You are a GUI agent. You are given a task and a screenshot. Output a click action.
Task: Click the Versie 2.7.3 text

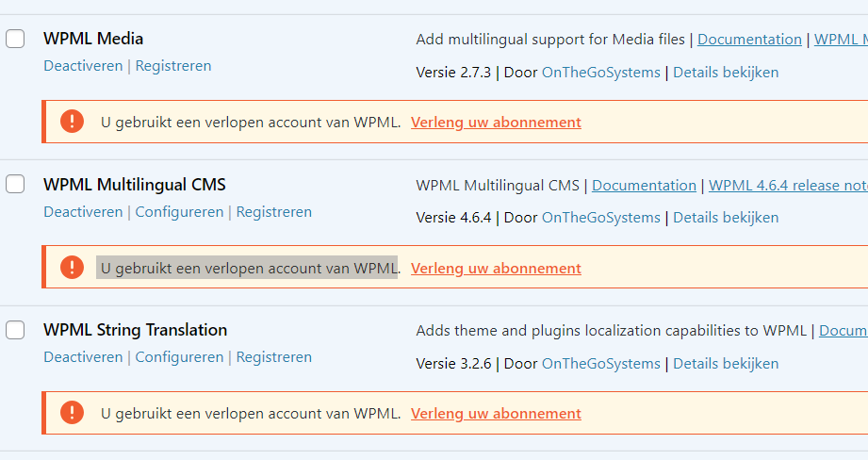click(x=453, y=73)
